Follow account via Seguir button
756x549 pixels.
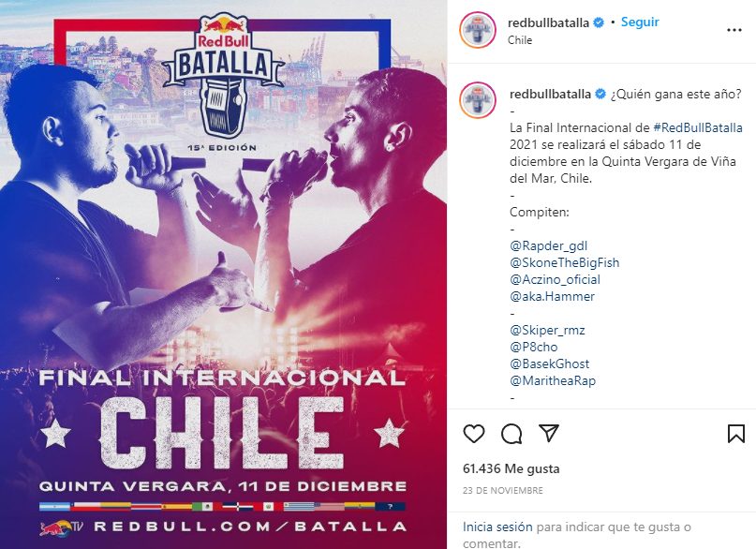[x=640, y=22]
